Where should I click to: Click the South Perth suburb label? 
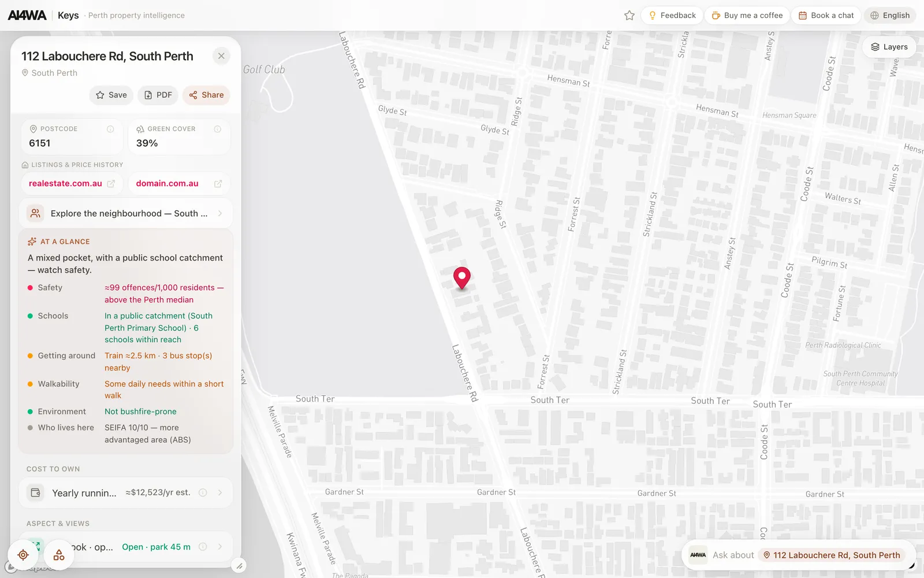click(54, 73)
